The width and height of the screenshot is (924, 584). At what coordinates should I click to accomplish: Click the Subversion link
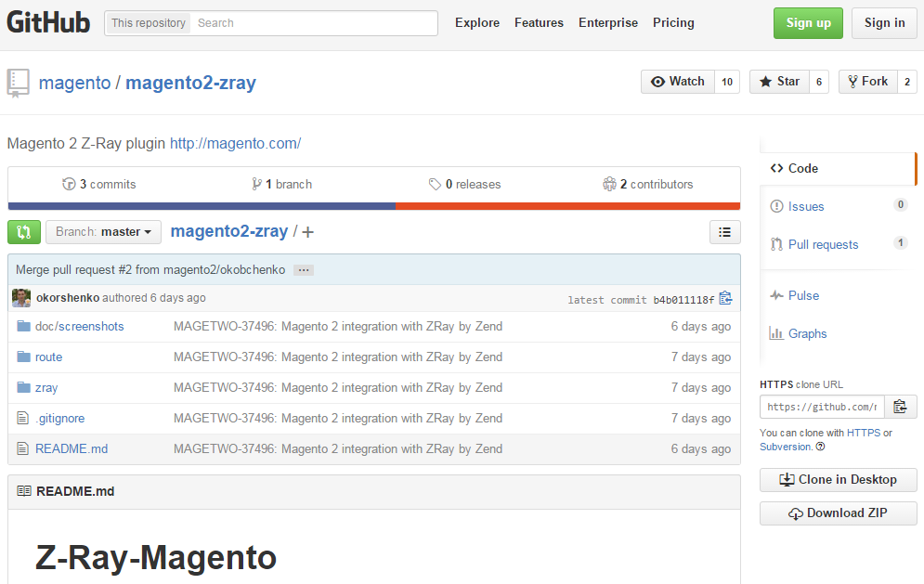pos(786,447)
